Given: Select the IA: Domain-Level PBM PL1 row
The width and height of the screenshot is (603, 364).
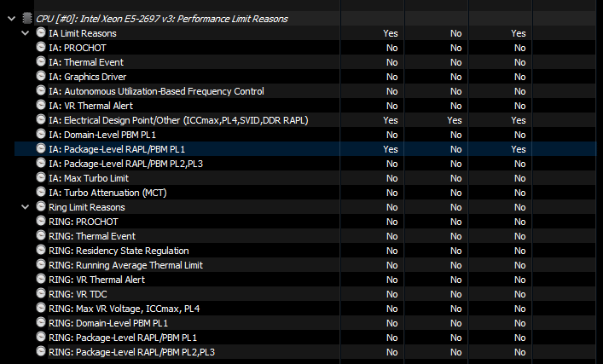Looking at the screenshot, I should click(102, 135).
